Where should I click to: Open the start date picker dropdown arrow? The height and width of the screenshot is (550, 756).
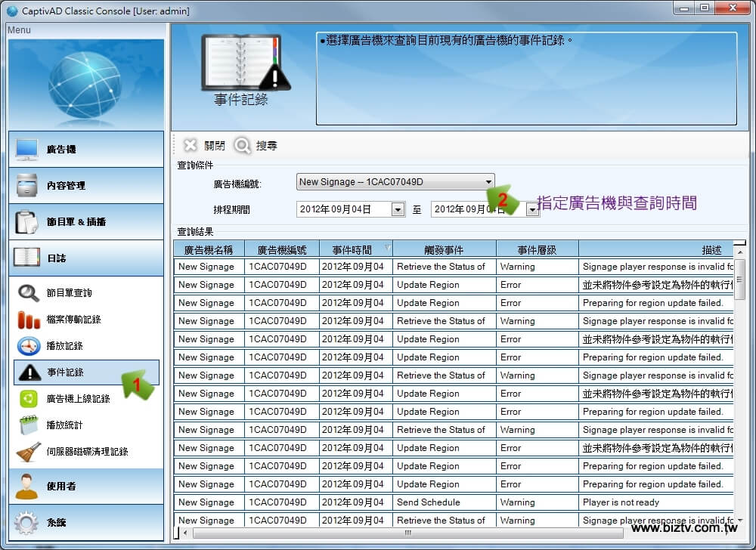(398, 210)
